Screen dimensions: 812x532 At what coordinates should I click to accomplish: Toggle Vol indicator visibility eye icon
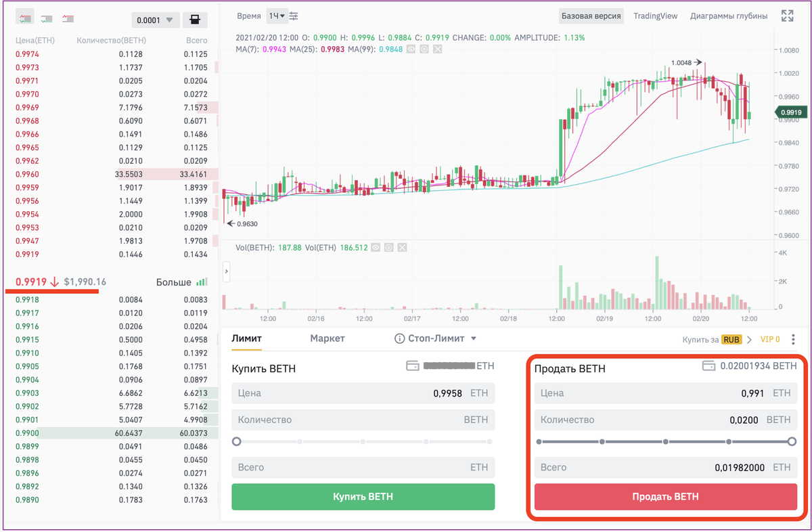pos(376,248)
